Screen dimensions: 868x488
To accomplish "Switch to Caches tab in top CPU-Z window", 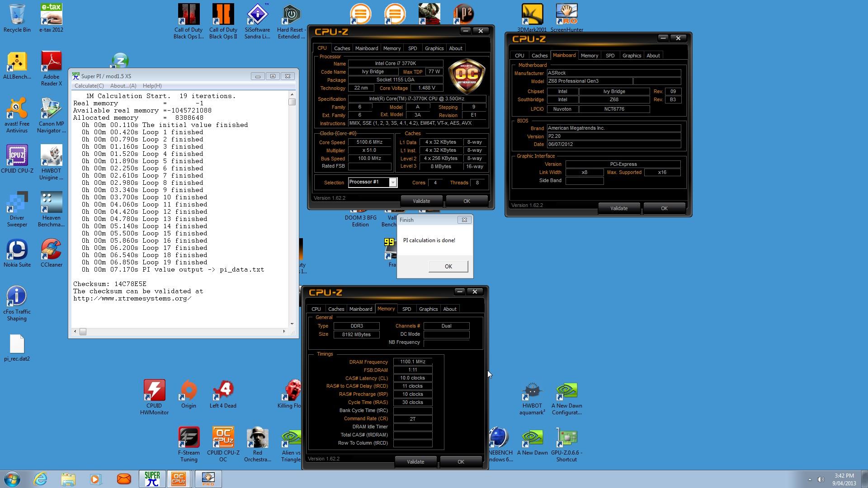I will click(342, 48).
